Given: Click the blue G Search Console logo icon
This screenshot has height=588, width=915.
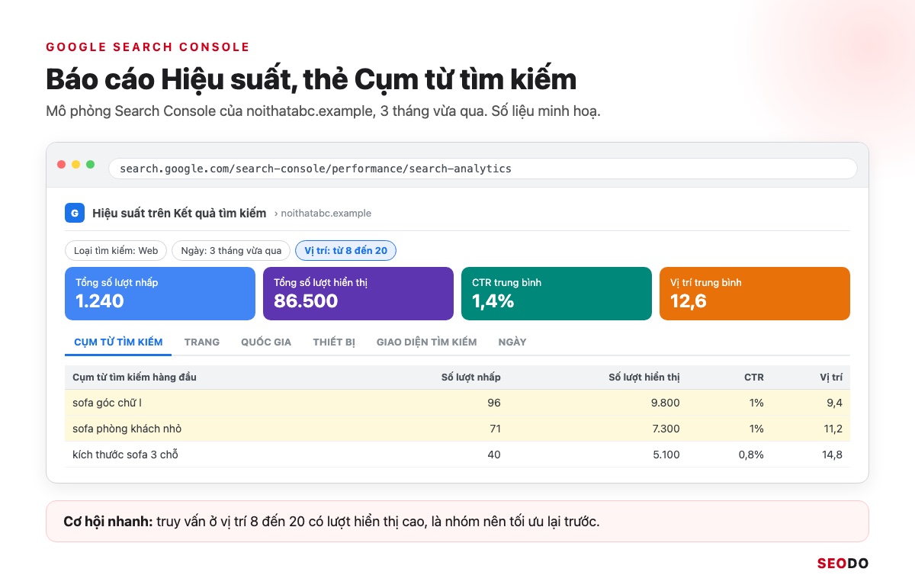Looking at the screenshot, I should [74, 213].
